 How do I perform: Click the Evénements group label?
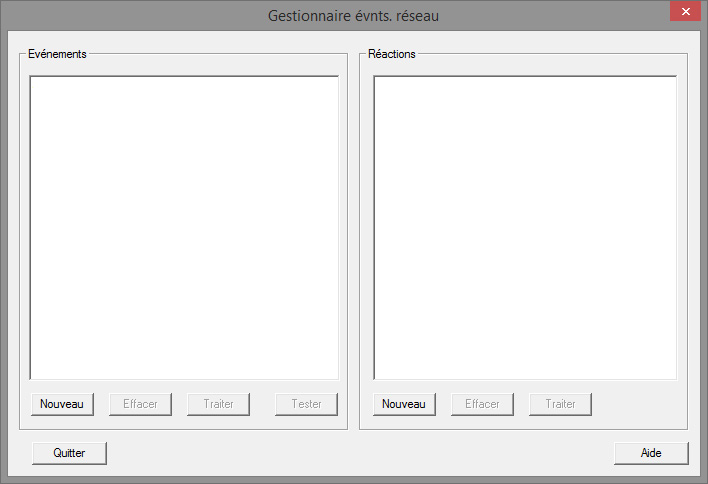[57, 54]
